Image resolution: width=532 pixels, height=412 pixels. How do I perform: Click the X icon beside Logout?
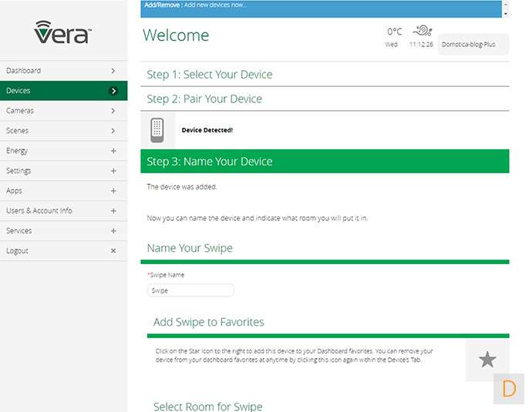(113, 251)
